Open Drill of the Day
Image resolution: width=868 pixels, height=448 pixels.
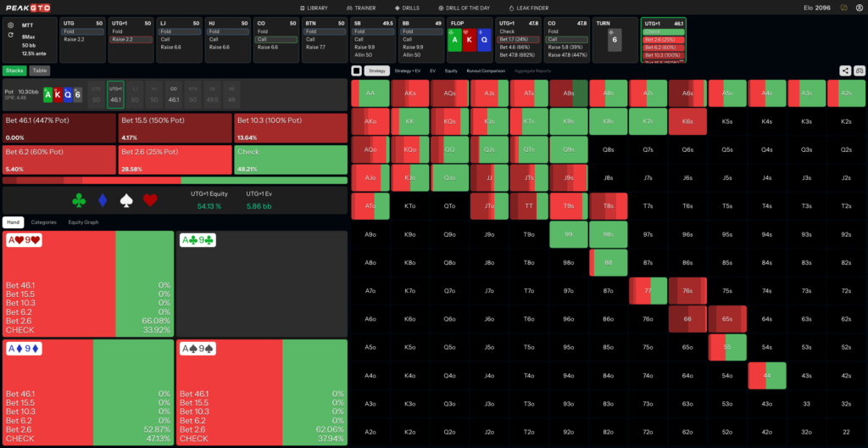(x=464, y=8)
